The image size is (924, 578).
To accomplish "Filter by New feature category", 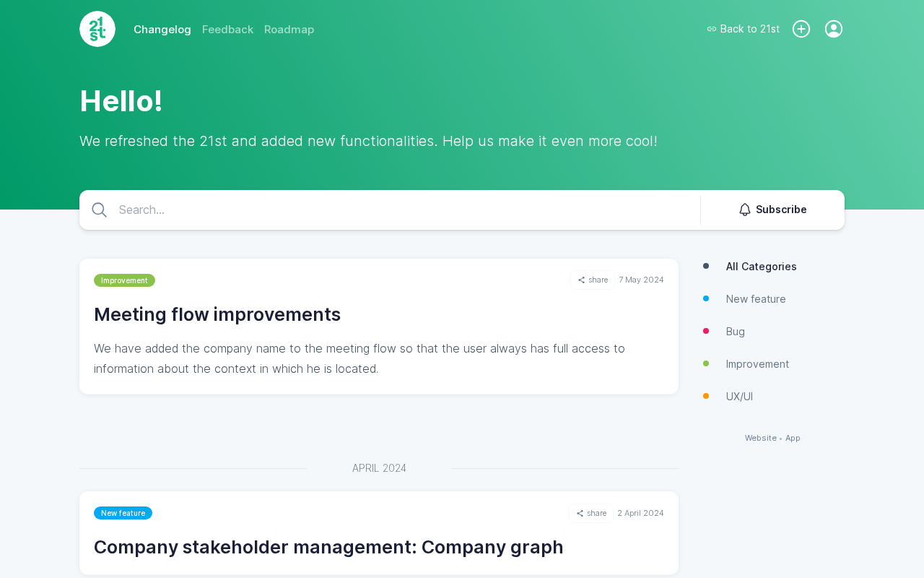I will tap(756, 299).
